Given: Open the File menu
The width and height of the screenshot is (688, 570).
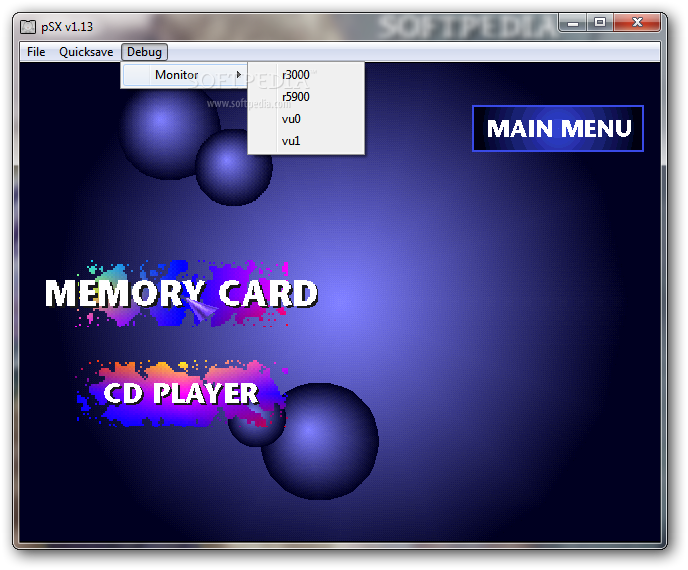Looking at the screenshot, I should point(36,52).
